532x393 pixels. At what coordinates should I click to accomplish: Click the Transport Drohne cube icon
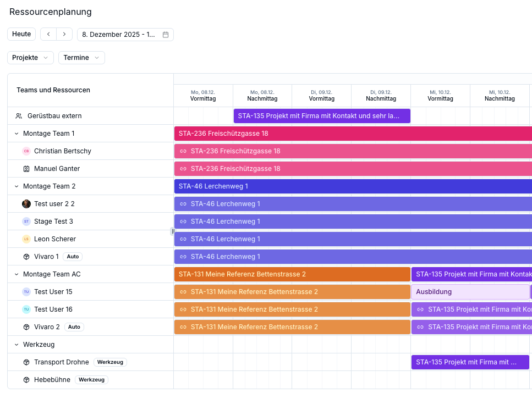[x=26, y=362]
